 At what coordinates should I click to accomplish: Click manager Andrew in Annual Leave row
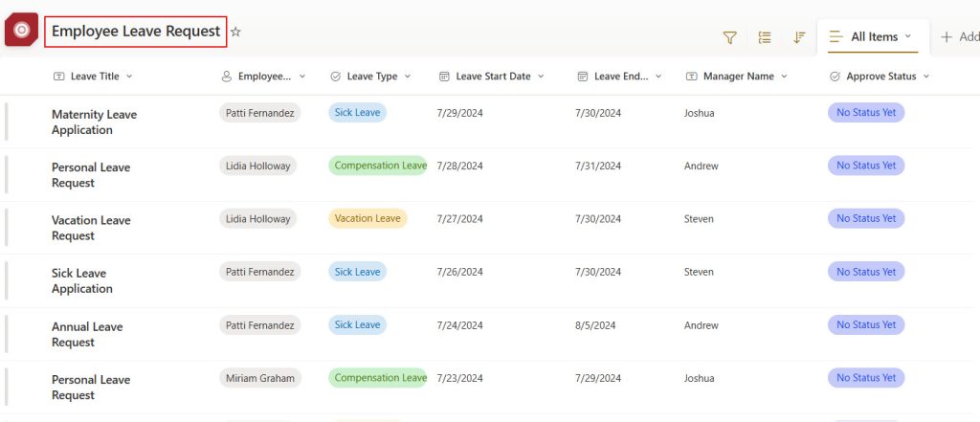click(702, 325)
